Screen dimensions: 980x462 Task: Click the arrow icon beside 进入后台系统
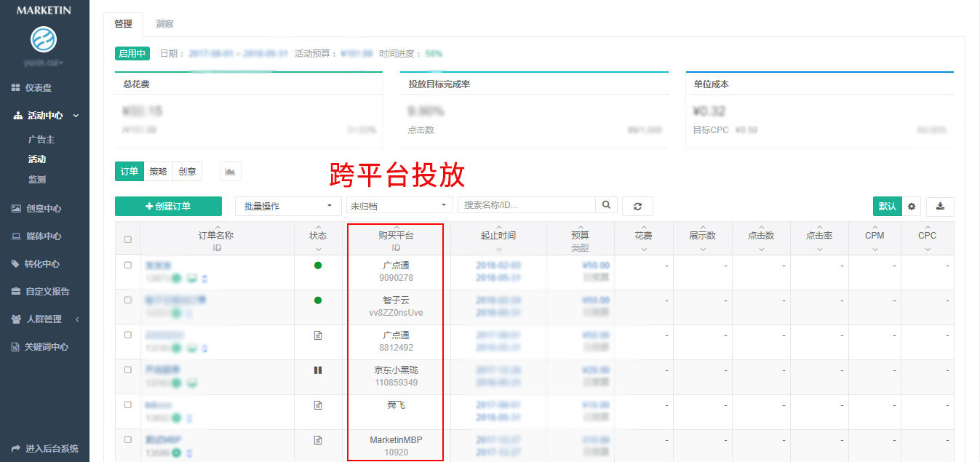(16, 449)
